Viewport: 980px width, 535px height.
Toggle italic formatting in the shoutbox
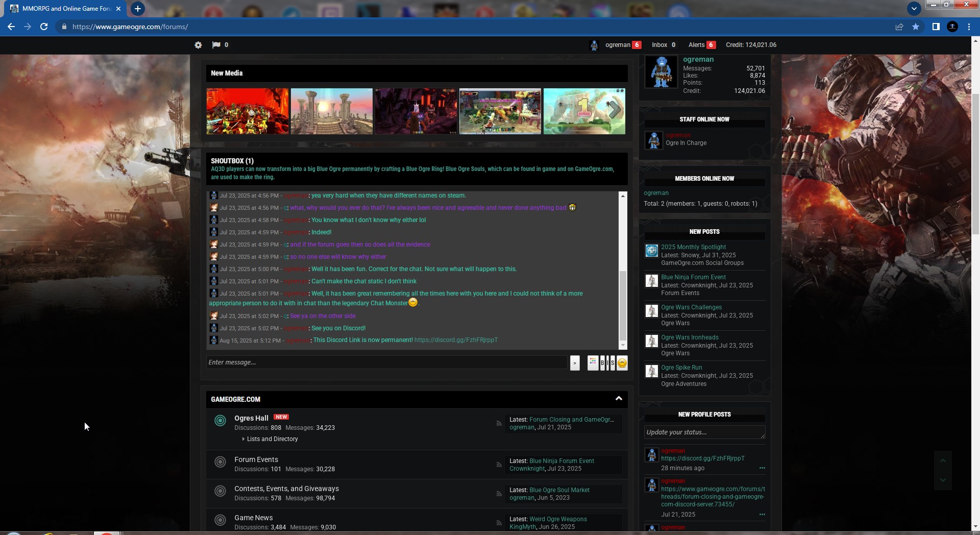click(607, 363)
